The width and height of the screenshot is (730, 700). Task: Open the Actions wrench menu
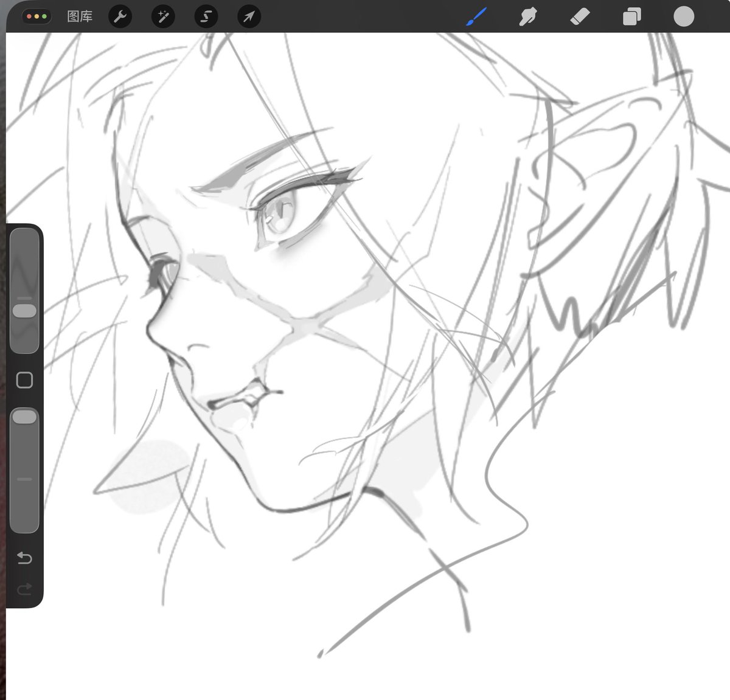pyautogui.click(x=120, y=16)
